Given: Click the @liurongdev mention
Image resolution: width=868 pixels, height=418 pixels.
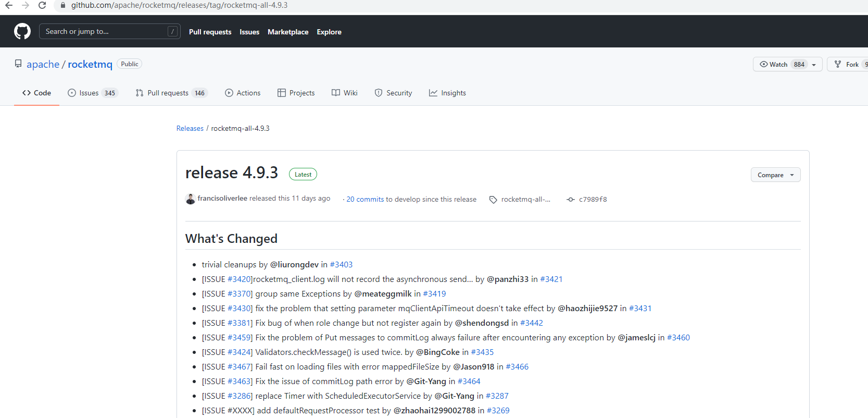Looking at the screenshot, I should pos(294,265).
